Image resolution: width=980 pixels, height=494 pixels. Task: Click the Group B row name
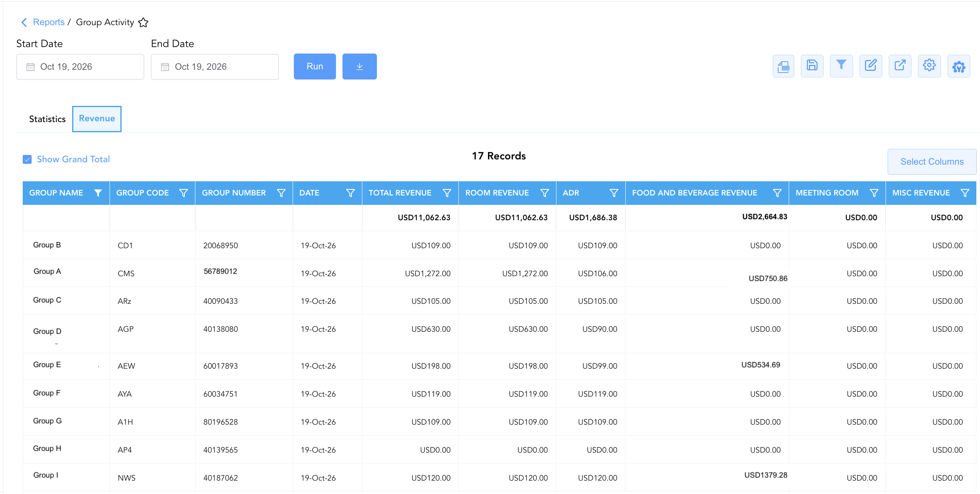pyautogui.click(x=47, y=245)
